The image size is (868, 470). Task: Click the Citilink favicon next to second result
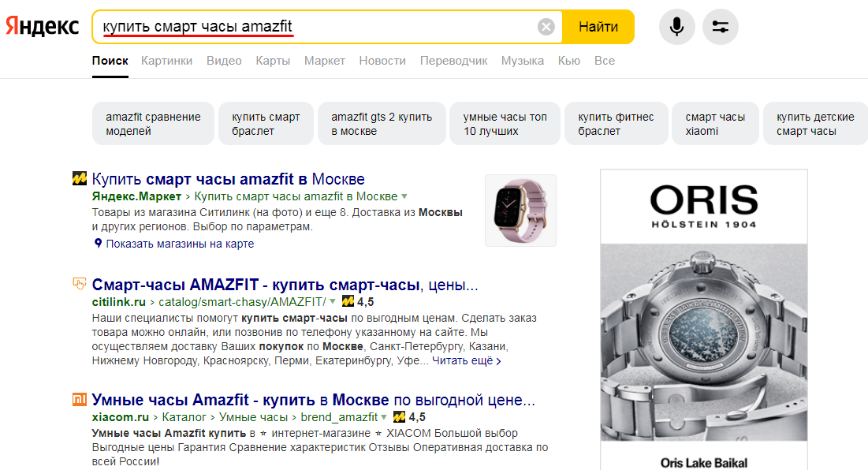tap(80, 284)
